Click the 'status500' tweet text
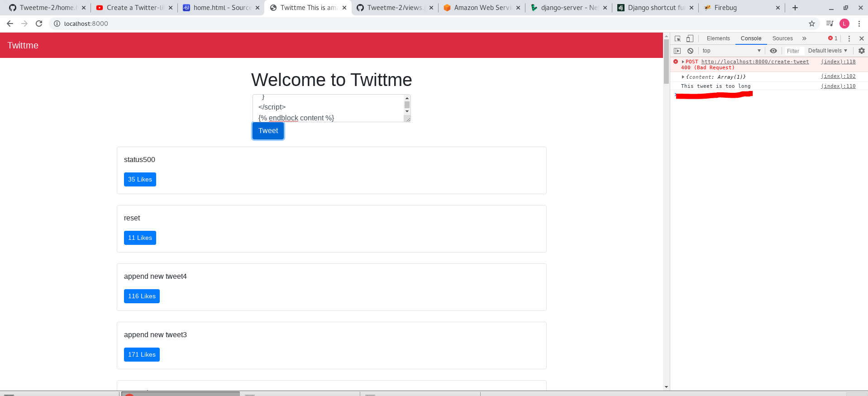The image size is (868, 396). pos(139,160)
